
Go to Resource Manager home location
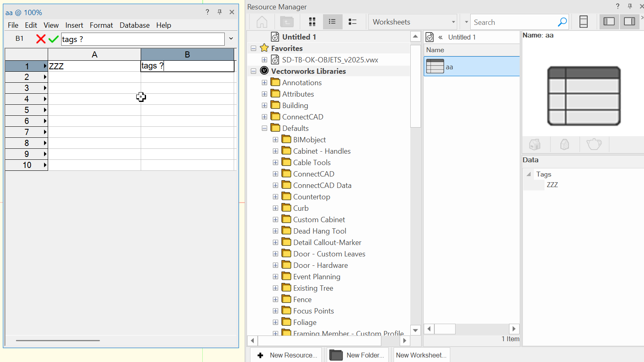[x=262, y=22]
